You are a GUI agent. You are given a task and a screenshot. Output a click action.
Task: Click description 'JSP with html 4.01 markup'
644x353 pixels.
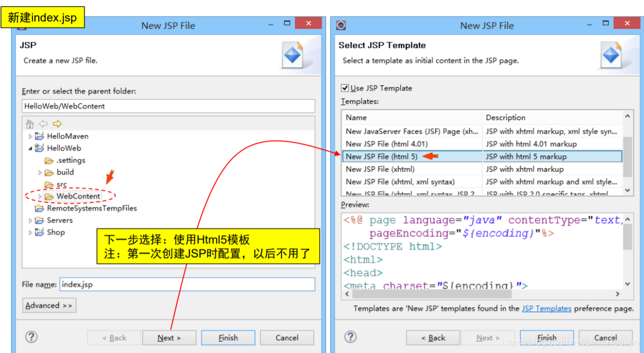pyautogui.click(x=531, y=144)
